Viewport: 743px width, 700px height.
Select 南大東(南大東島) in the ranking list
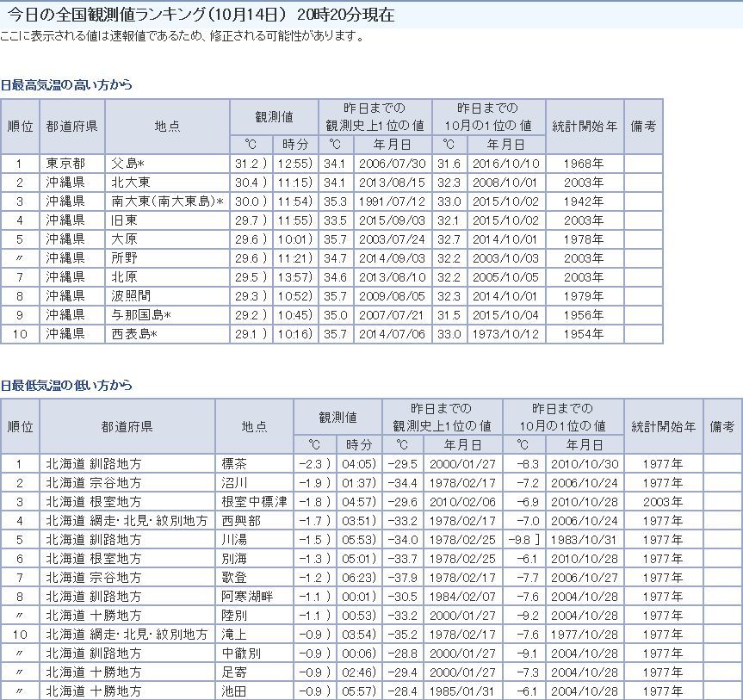(167, 201)
